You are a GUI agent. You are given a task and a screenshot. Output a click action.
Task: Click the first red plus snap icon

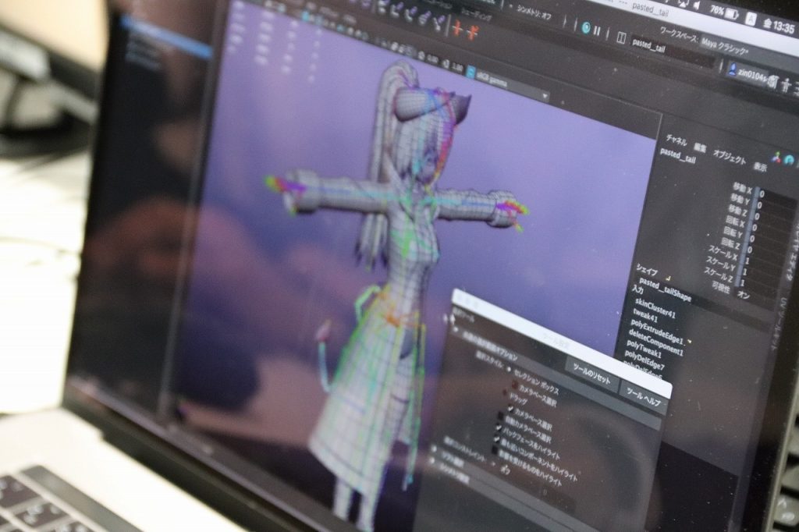pyautogui.click(x=456, y=29)
